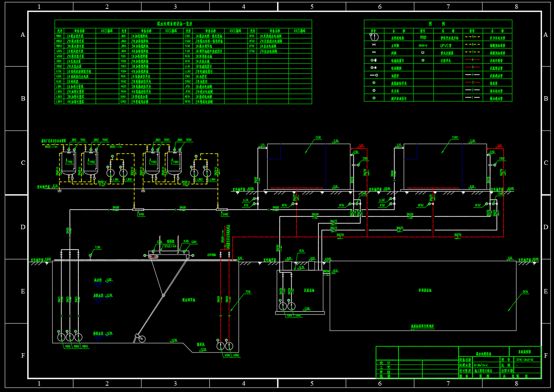Screen dimensions: 554x392
Task: Click the pipe strainer legend symbol
Action: (423, 53)
